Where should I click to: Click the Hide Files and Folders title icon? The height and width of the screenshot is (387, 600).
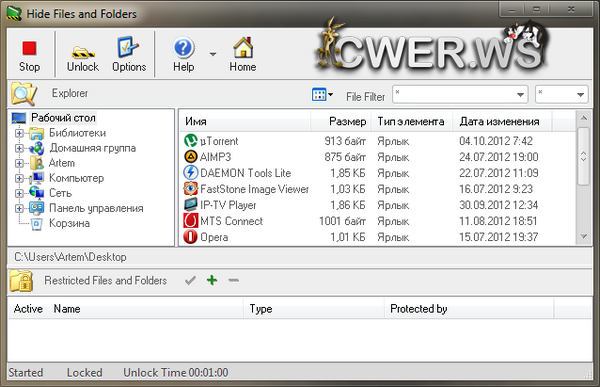pos(14,14)
